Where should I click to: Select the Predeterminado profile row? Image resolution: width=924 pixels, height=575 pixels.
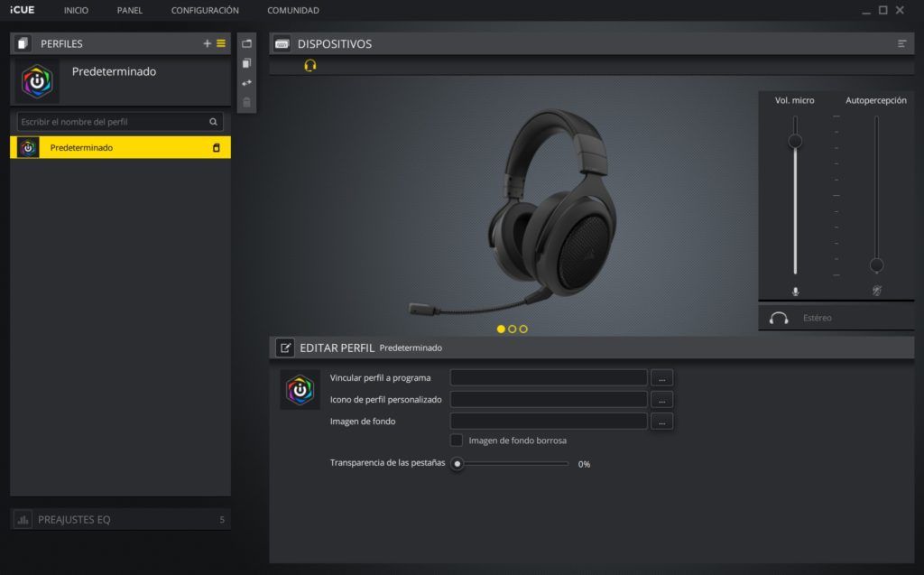point(120,147)
